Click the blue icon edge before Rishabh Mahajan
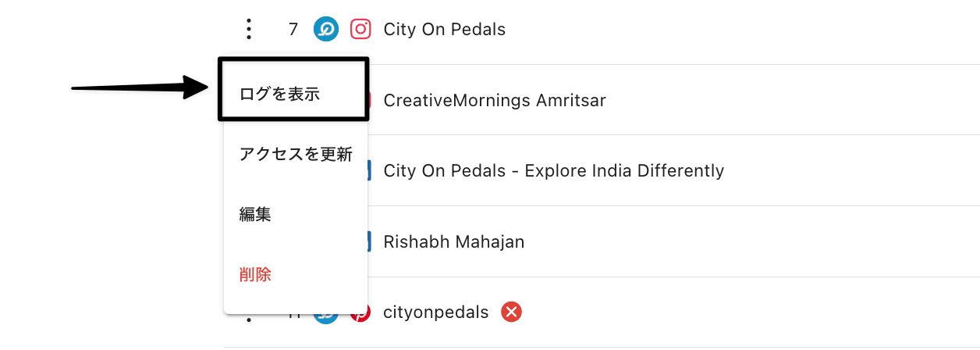This screenshot has height=350, width=980. 369,241
